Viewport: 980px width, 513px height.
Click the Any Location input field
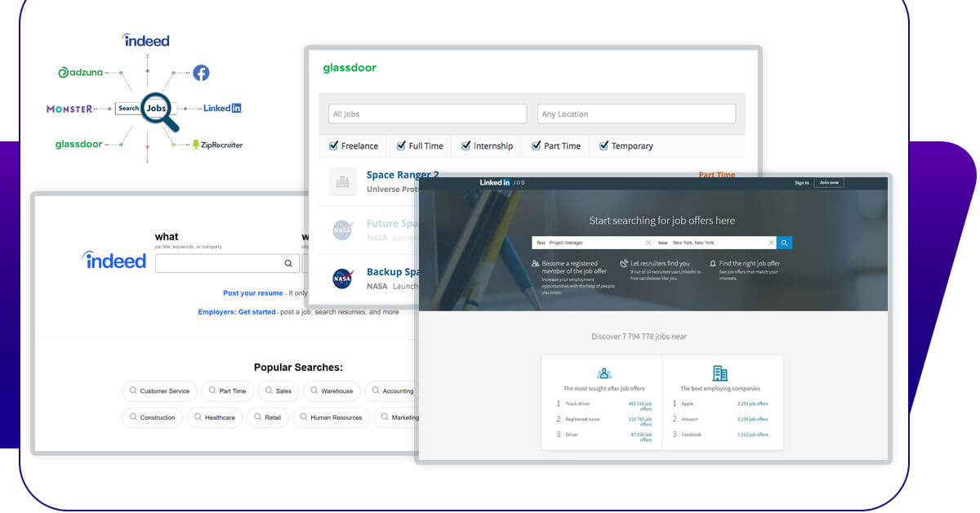(x=636, y=114)
